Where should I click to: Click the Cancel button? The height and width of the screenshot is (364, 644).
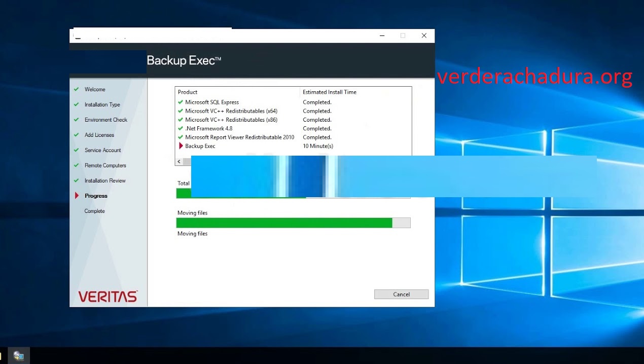[x=401, y=294]
